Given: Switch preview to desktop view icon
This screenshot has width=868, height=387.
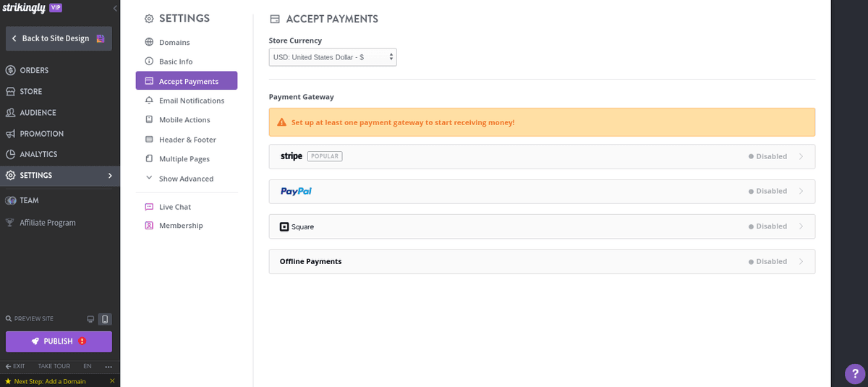Looking at the screenshot, I should click(x=90, y=319).
